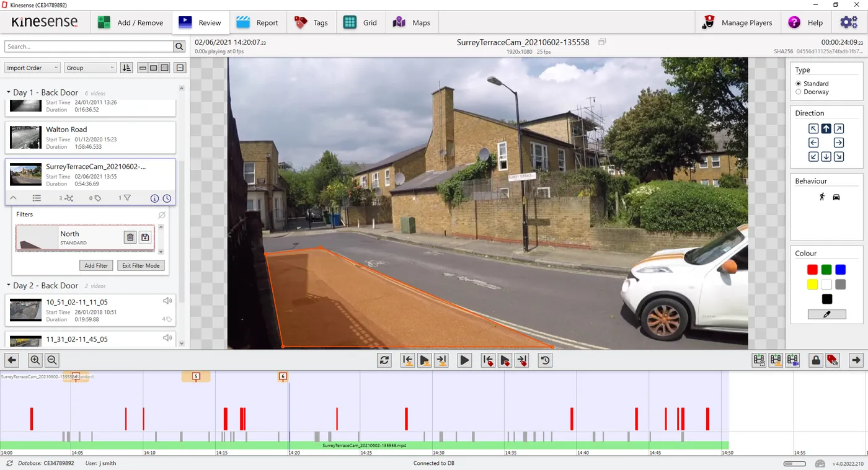Toggle the up-left direction arrow
Screen dimensions: 868x470
point(813,128)
